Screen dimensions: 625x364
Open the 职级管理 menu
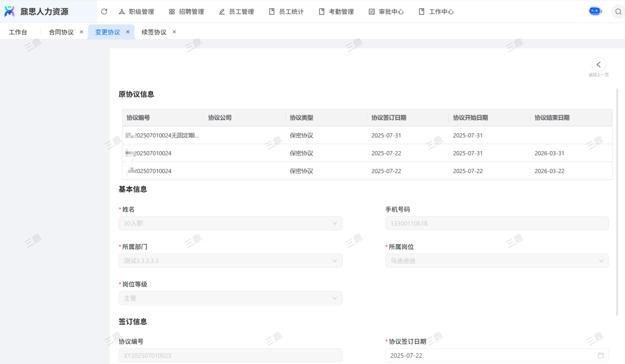pyautogui.click(x=136, y=11)
